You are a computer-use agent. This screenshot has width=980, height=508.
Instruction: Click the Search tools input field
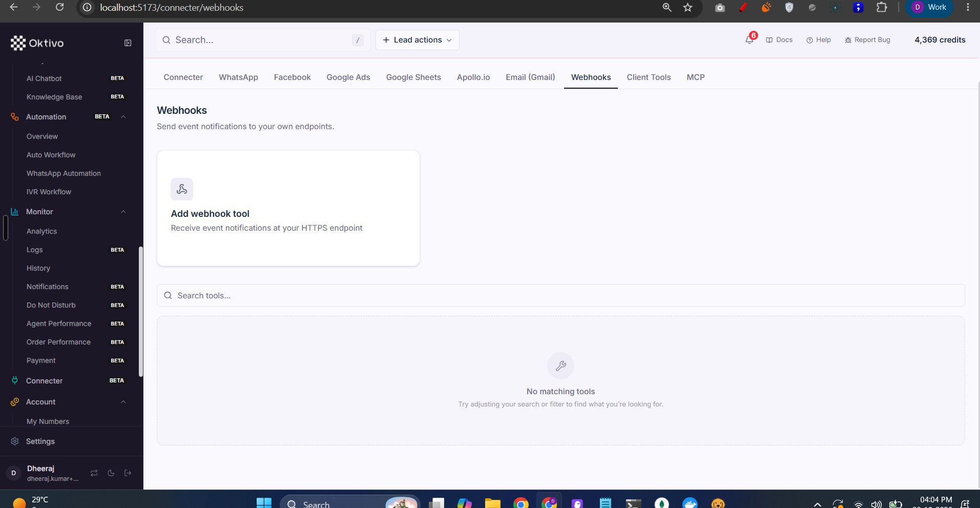click(561, 296)
